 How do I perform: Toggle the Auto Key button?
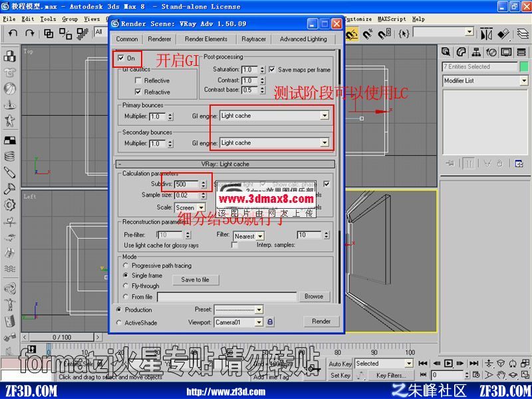pyautogui.click(x=340, y=364)
